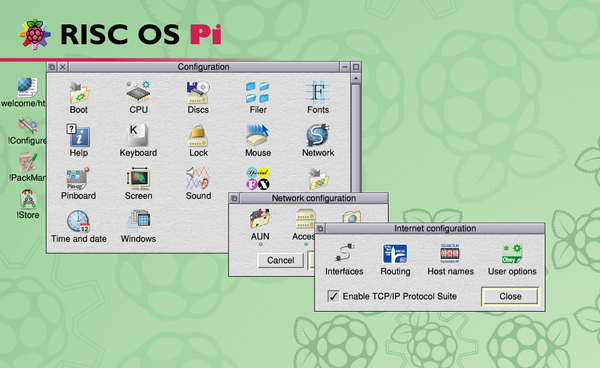Click the Configuration window scroll up arrow

pos(355,79)
